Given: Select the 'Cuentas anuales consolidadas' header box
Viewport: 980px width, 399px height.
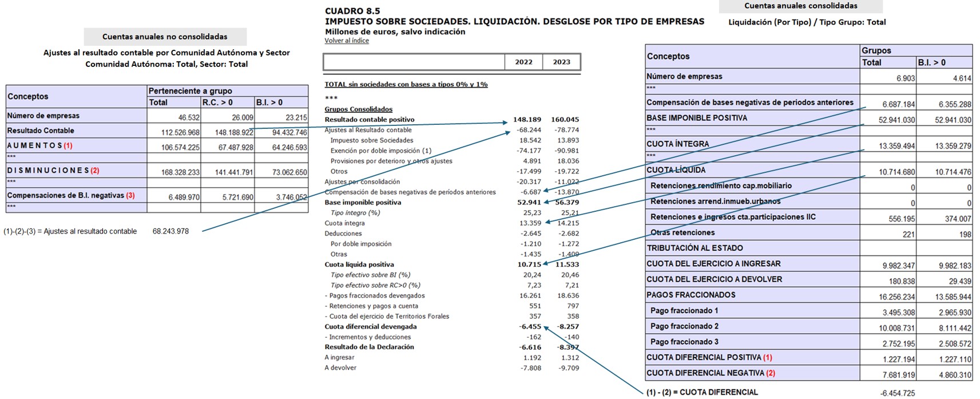Looking at the screenshot, I should coord(800,6).
